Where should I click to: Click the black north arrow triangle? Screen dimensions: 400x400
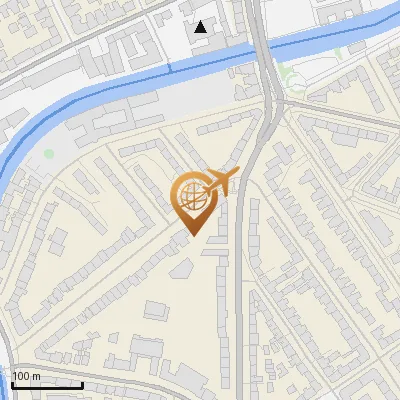coord(200,27)
